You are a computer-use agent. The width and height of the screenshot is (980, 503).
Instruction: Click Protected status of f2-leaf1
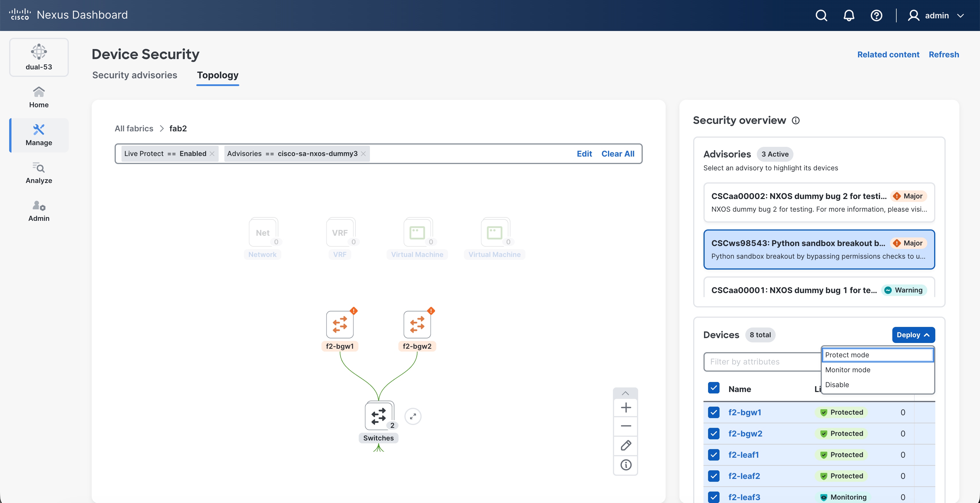tap(842, 455)
